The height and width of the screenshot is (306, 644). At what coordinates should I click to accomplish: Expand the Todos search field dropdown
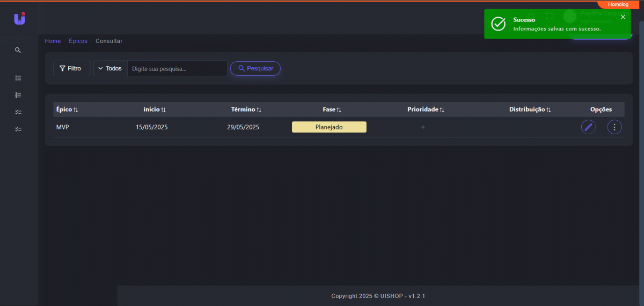point(110,69)
